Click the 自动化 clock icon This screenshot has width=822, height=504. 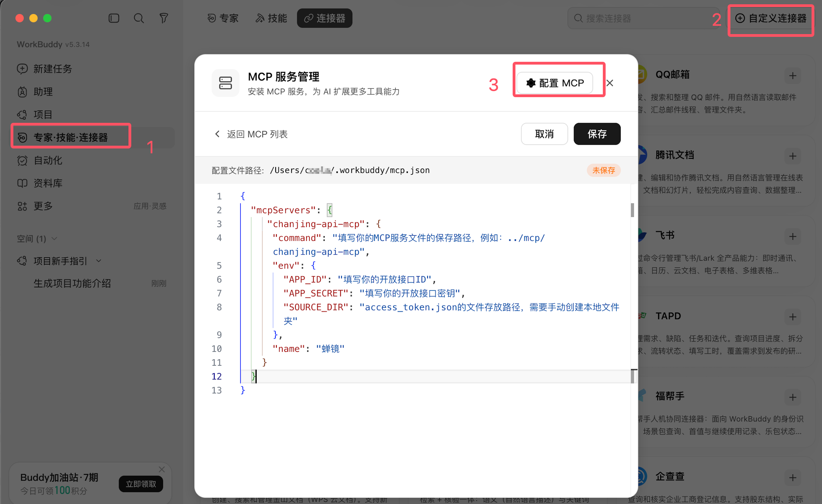coord(22,160)
